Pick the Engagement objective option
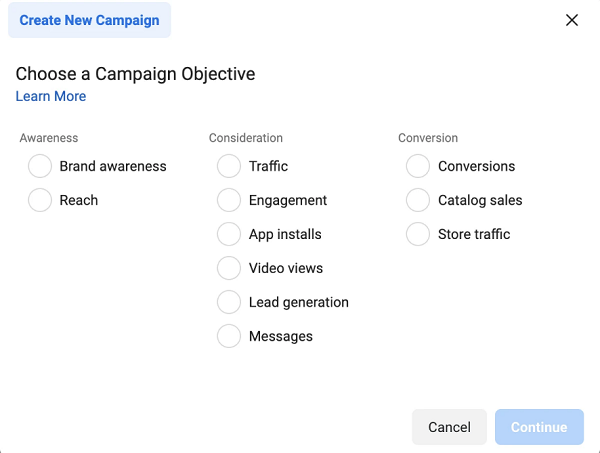This screenshot has height=453, width=600. (229, 200)
